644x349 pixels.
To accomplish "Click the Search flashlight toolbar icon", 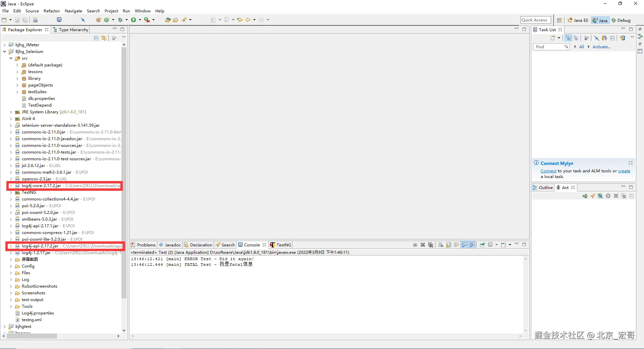I will coord(184,20).
